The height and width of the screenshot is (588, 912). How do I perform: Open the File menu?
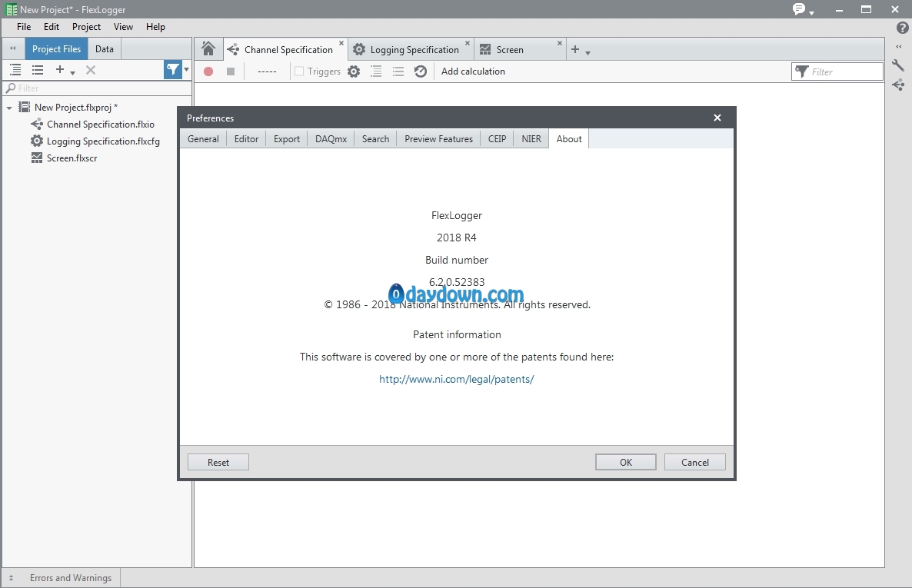click(x=24, y=27)
